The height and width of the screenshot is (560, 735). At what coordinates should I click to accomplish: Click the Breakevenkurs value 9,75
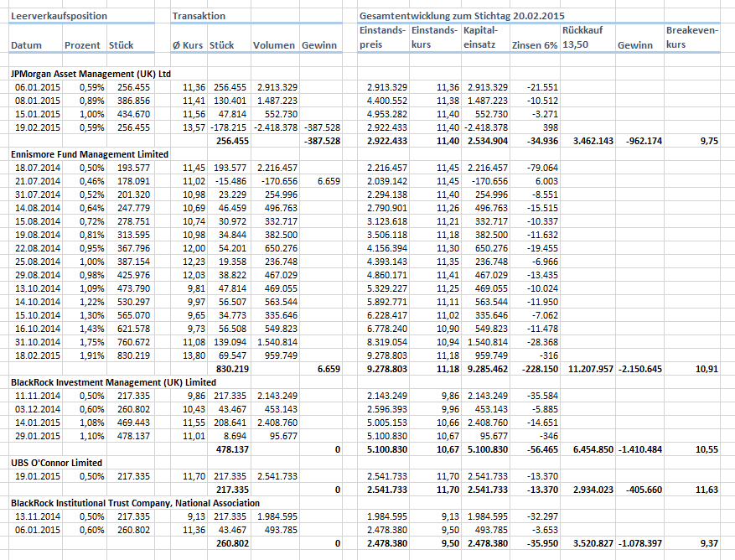(709, 141)
